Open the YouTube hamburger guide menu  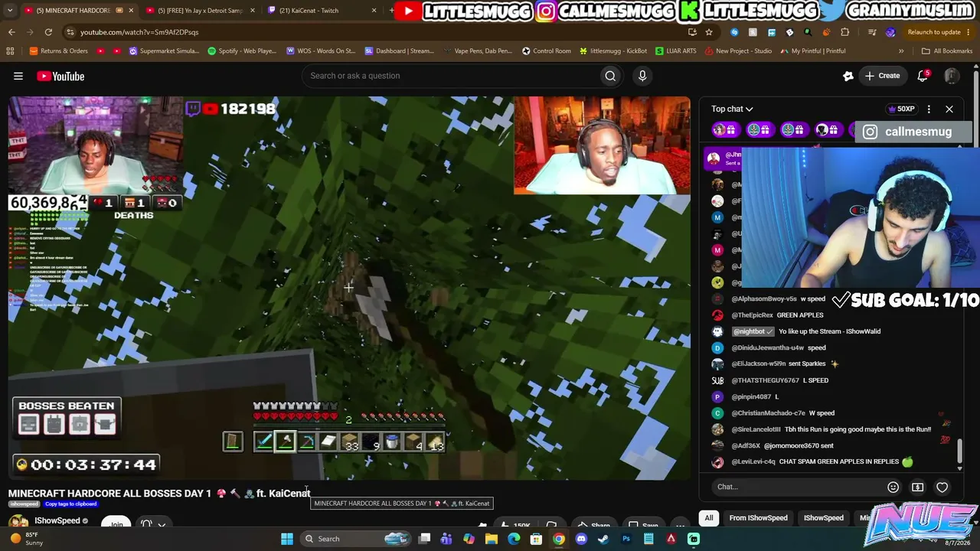[18, 76]
